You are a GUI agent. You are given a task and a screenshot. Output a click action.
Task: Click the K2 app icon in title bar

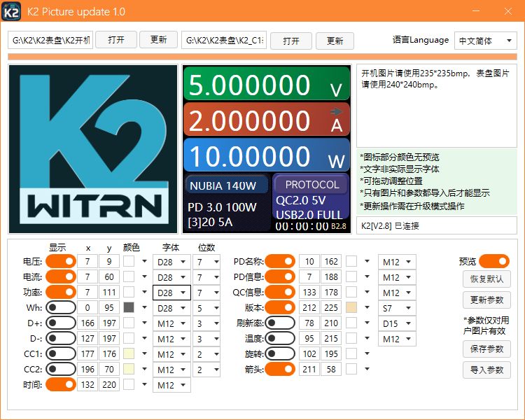11,11
